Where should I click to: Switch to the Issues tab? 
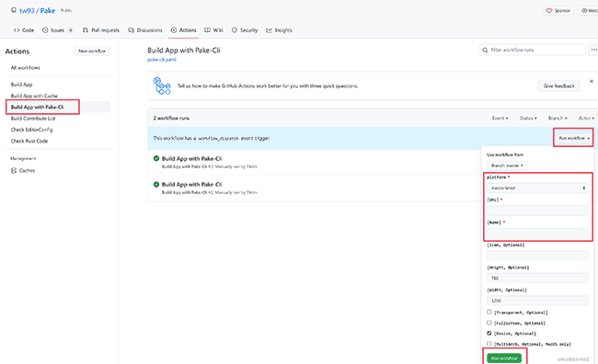58,30
